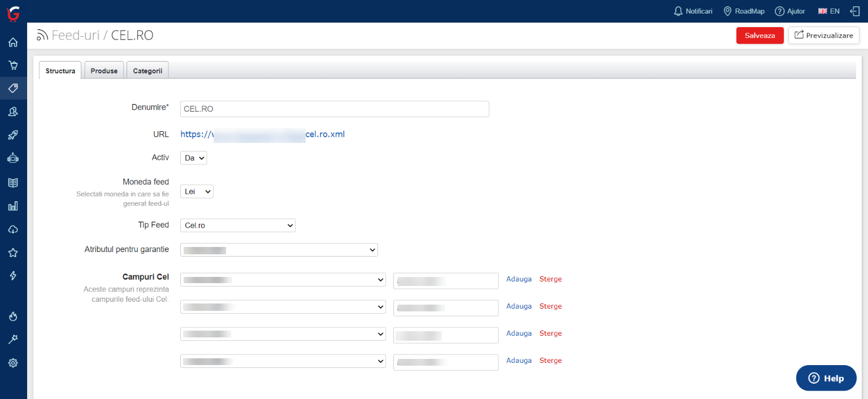This screenshot has height=399, width=868.
Task: Click the Salveaza button
Action: [760, 35]
